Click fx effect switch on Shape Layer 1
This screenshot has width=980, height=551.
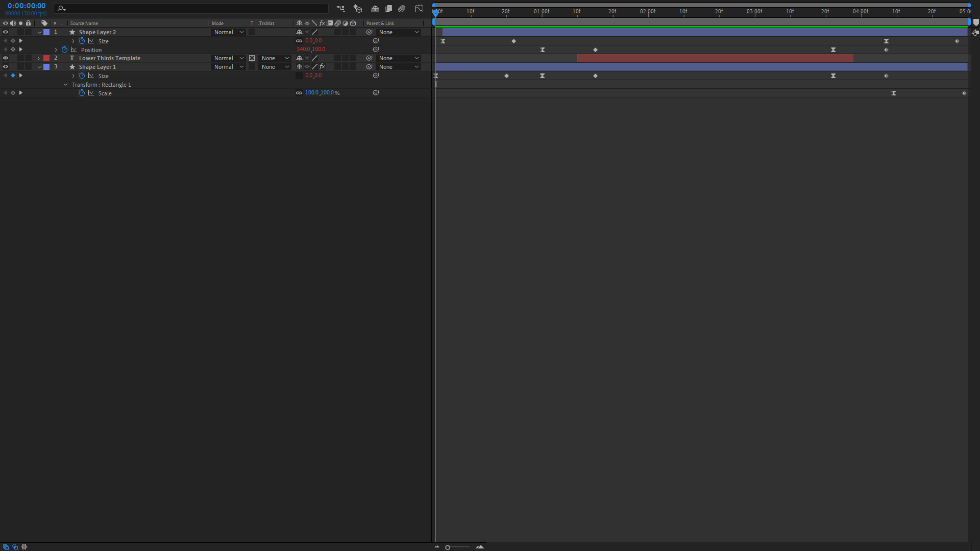[x=322, y=67]
